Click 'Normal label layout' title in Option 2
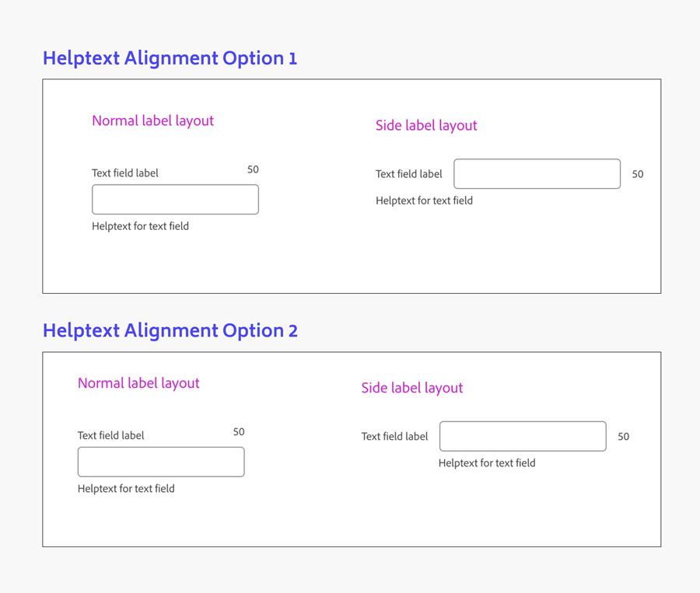The image size is (700, 593). click(138, 383)
